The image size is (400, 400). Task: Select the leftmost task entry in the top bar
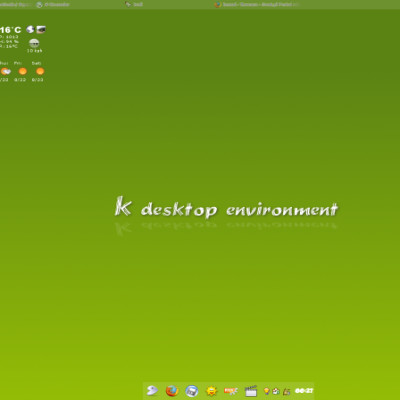(16, 5)
